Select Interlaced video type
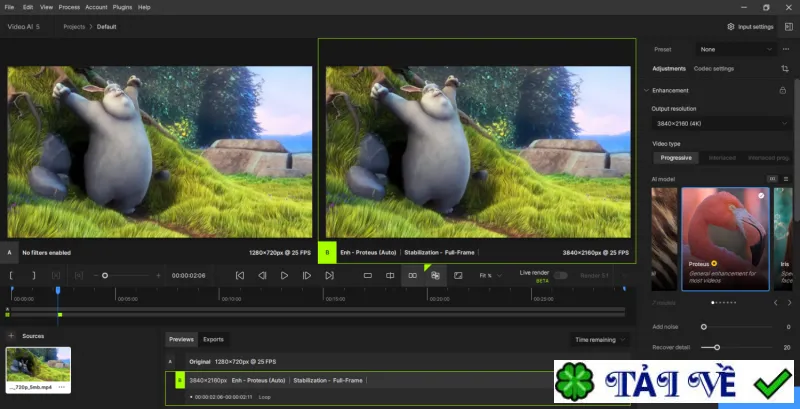The height and width of the screenshot is (409, 800). 722,158
